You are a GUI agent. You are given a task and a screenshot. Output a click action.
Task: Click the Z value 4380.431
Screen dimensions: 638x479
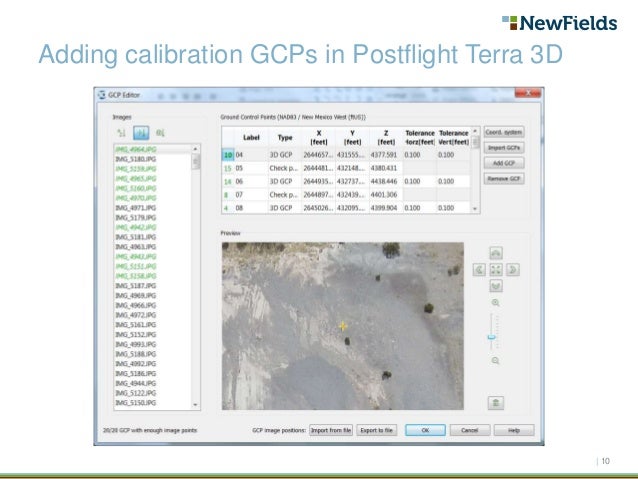tap(386, 168)
